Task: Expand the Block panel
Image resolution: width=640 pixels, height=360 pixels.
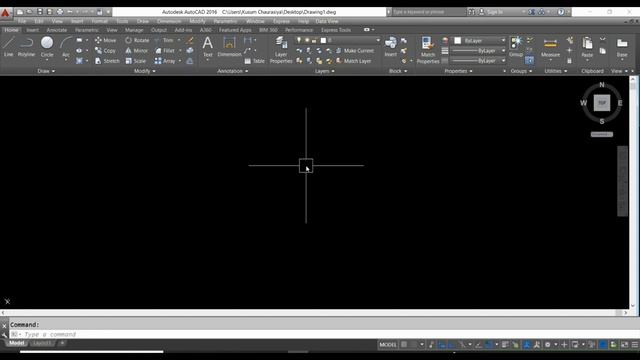Action: pos(398,71)
